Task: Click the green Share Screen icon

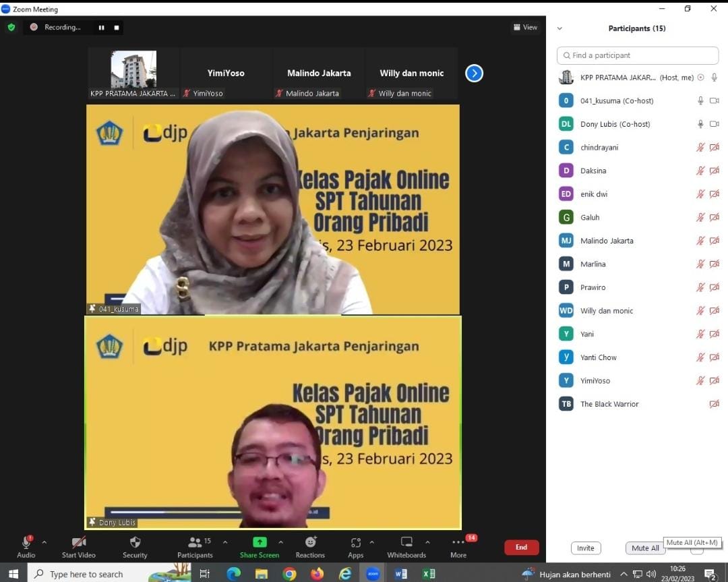Action: [x=260, y=543]
